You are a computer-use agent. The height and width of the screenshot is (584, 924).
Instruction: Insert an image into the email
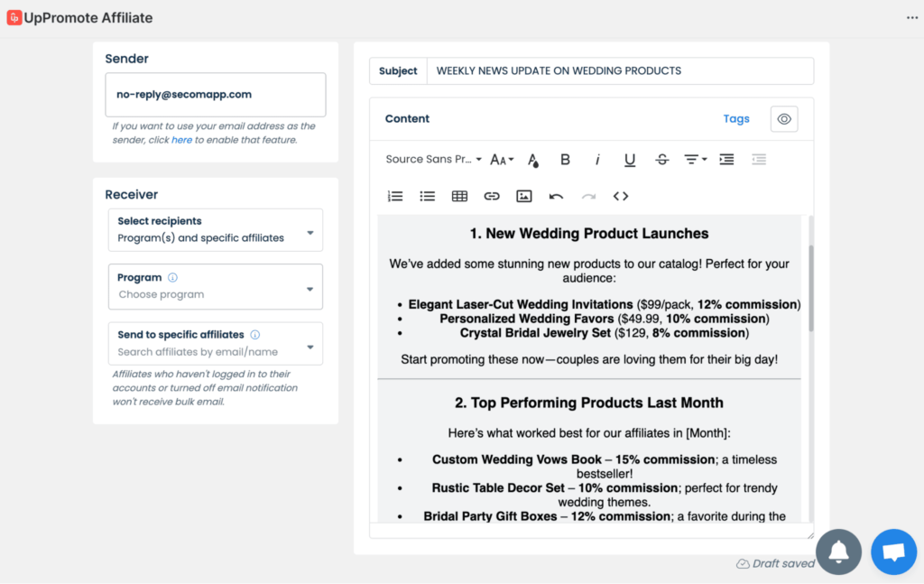[523, 196]
